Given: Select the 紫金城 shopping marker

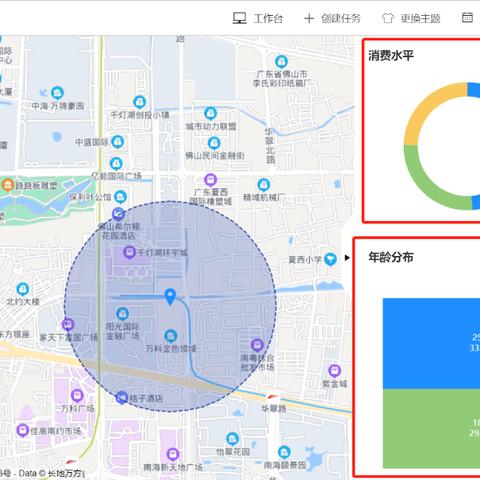Looking at the screenshot, I should [x=334, y=371].
